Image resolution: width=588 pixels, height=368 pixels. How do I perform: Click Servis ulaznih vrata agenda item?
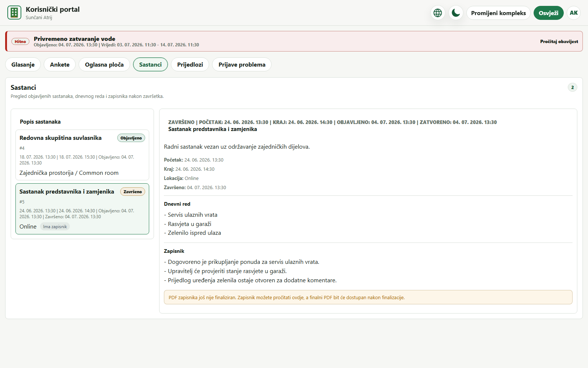click(191, 215)
